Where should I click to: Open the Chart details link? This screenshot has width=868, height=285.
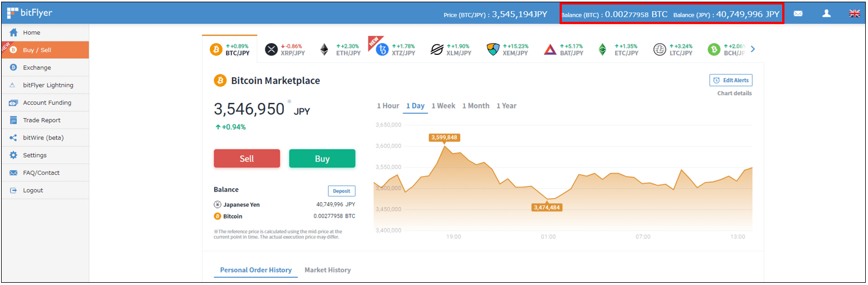(x=735, y=93)
